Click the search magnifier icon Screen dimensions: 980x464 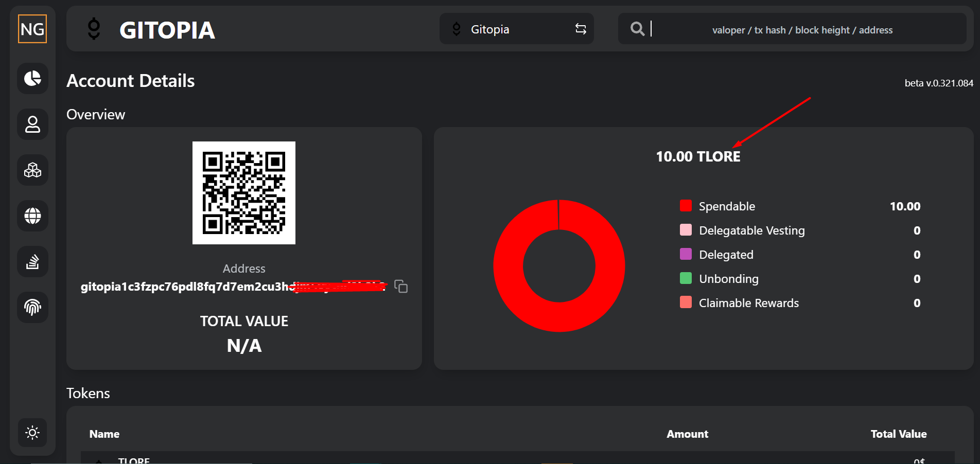pyautogui.click(x=637, y=29)
